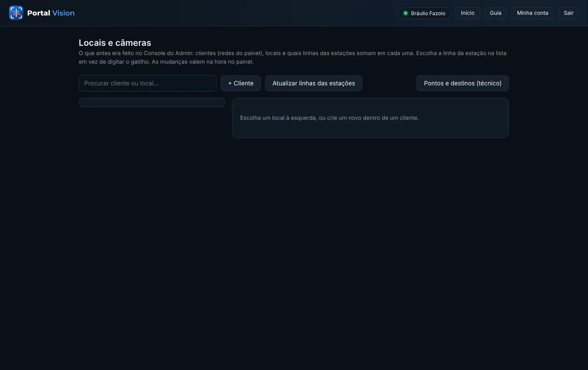The width and height of the screenshot is (588, 370).
Task: Click Sair to log out
Action: point(569,13)
